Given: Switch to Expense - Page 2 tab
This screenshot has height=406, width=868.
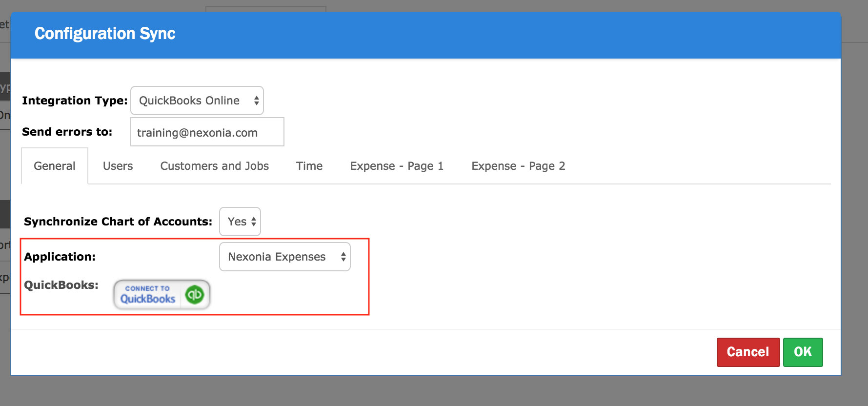Looking at the screenshot, I should point(518,166).
